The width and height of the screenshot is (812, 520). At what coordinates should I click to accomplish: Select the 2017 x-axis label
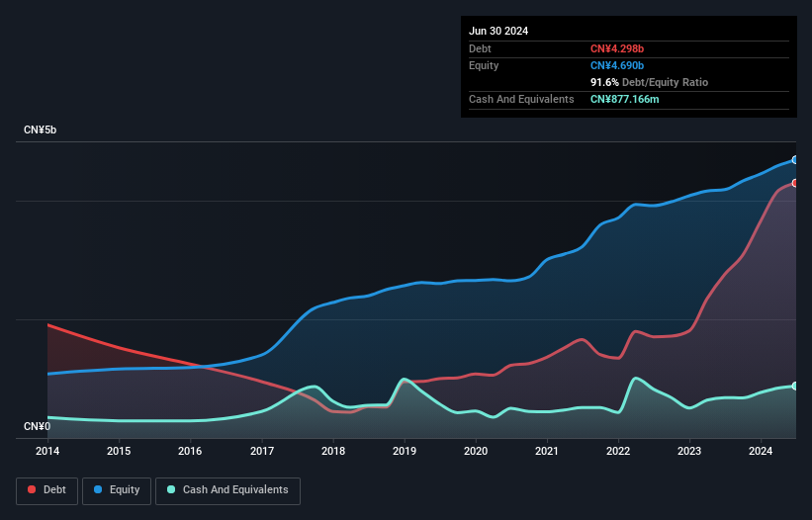click(x=262, y=451)
